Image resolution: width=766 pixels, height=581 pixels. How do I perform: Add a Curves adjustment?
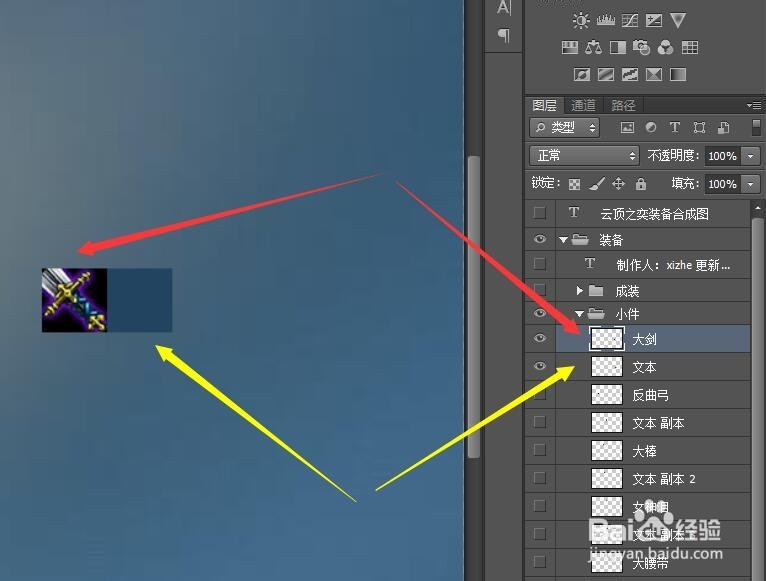click(x=630, y=21)
